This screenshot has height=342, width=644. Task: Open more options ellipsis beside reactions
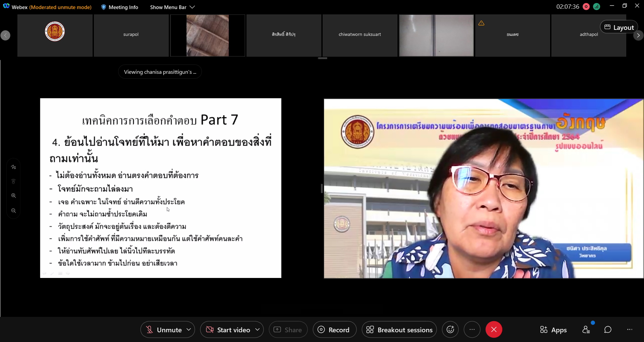[x=472, y=330]
